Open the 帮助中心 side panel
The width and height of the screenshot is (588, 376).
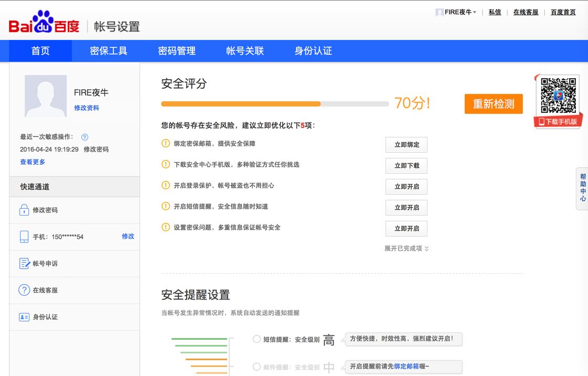582,188
